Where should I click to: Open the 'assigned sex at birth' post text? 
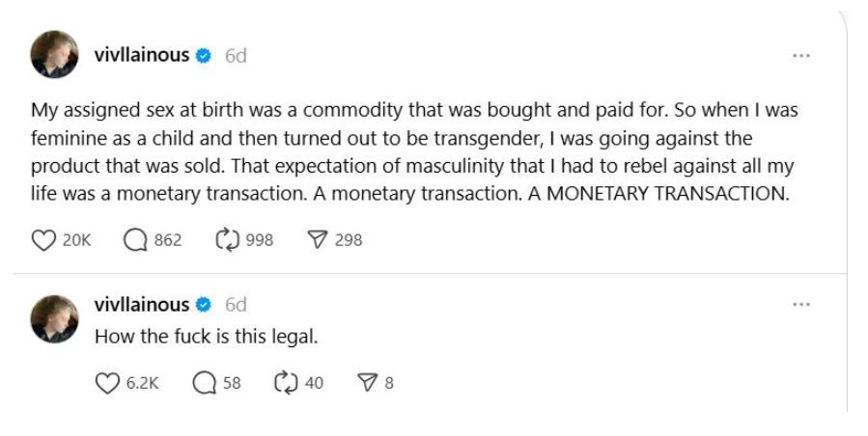point(415,152)
